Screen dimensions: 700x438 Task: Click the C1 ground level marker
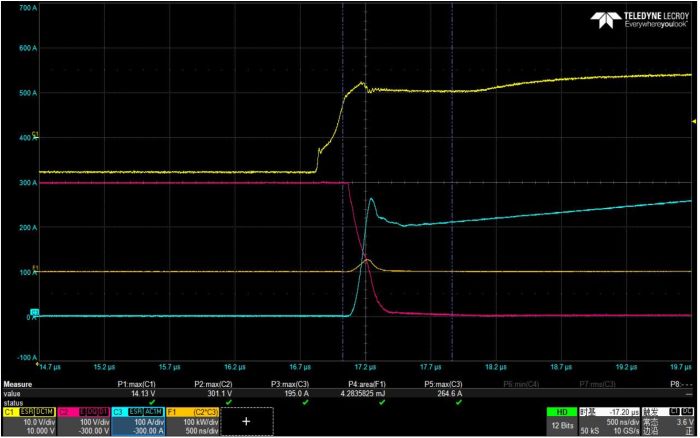click(35, 135)
